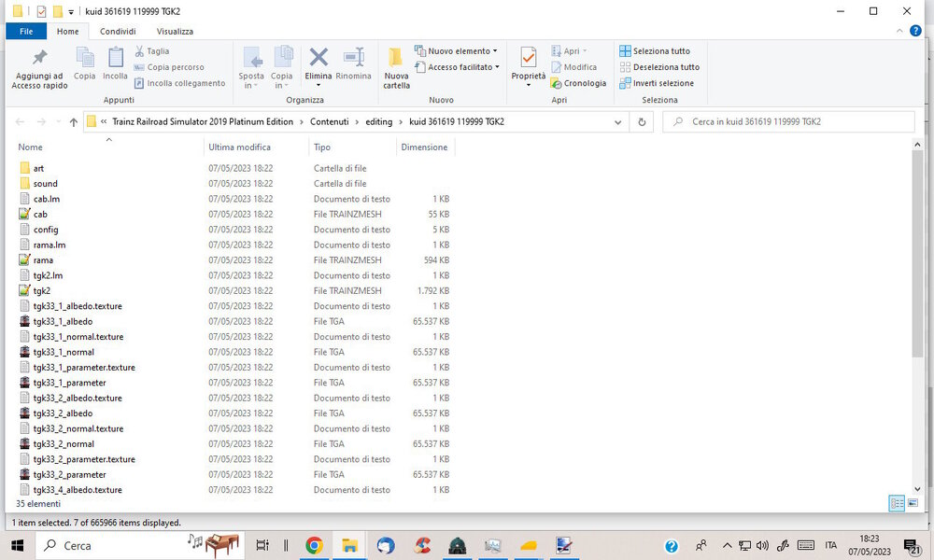Select the config text file
This screenshot has height=560, width=934.
pyautogui.click(x=45, y=230)
